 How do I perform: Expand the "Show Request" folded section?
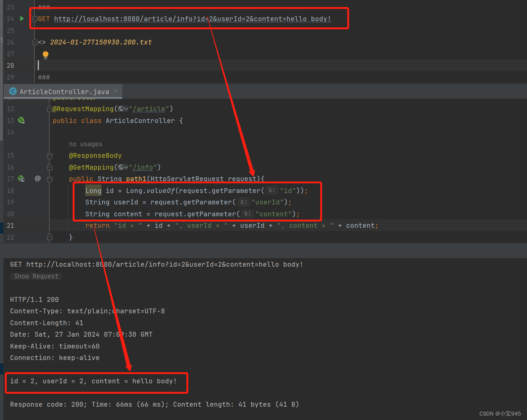coord(36,276)
